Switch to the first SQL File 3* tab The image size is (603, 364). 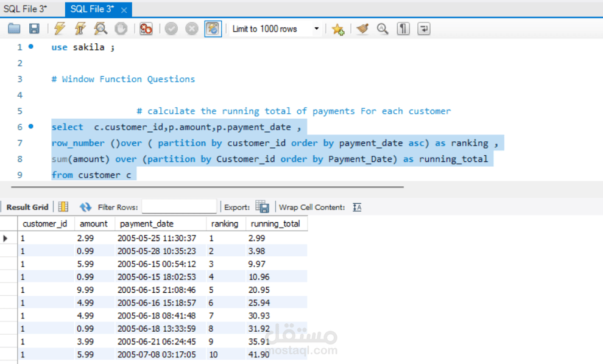pos(26,9)
